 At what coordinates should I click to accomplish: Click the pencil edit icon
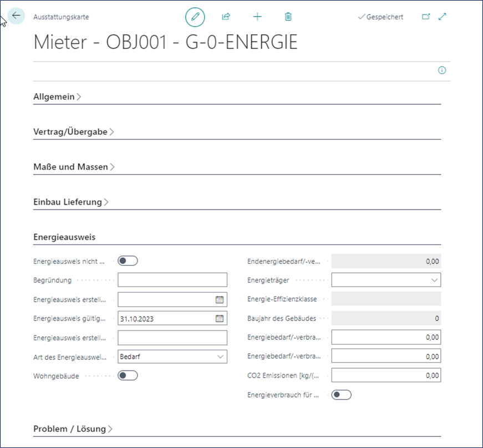(x=195, y=17)
